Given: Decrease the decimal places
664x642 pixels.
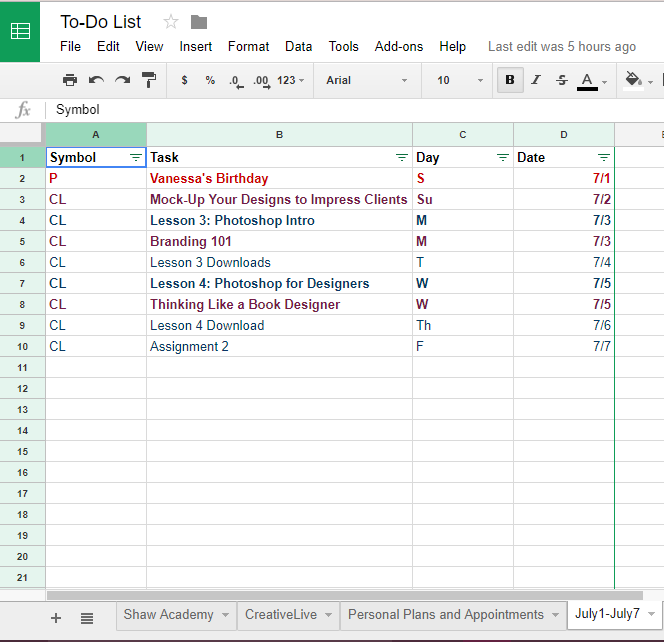Looking at the screenshot, I should point(236,81).
